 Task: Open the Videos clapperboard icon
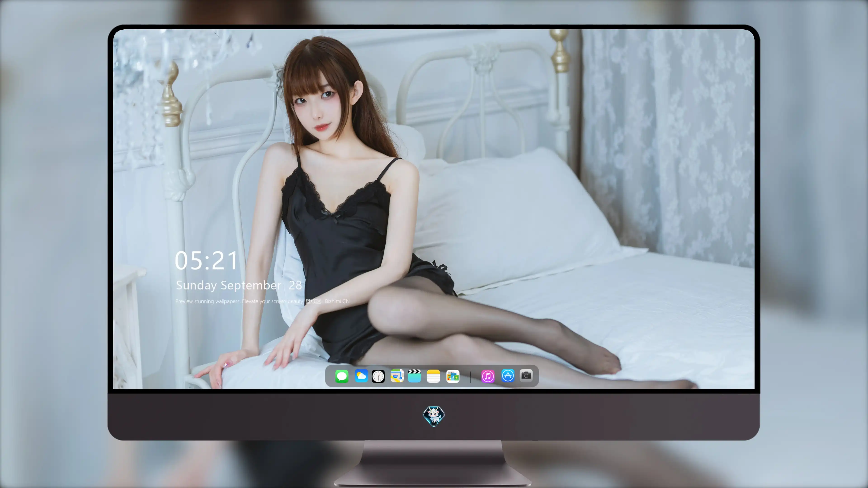(x=415, y=376)
